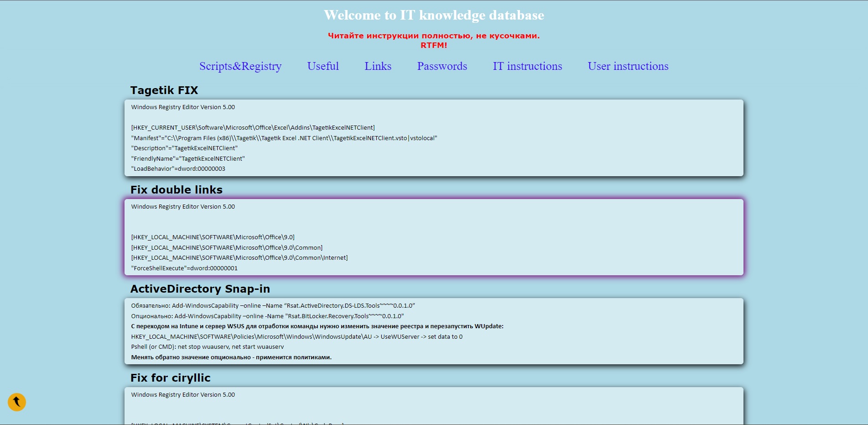Click the "Fix double links" heading
Viewport: 868px width, 425px height.
click(177, 189)
